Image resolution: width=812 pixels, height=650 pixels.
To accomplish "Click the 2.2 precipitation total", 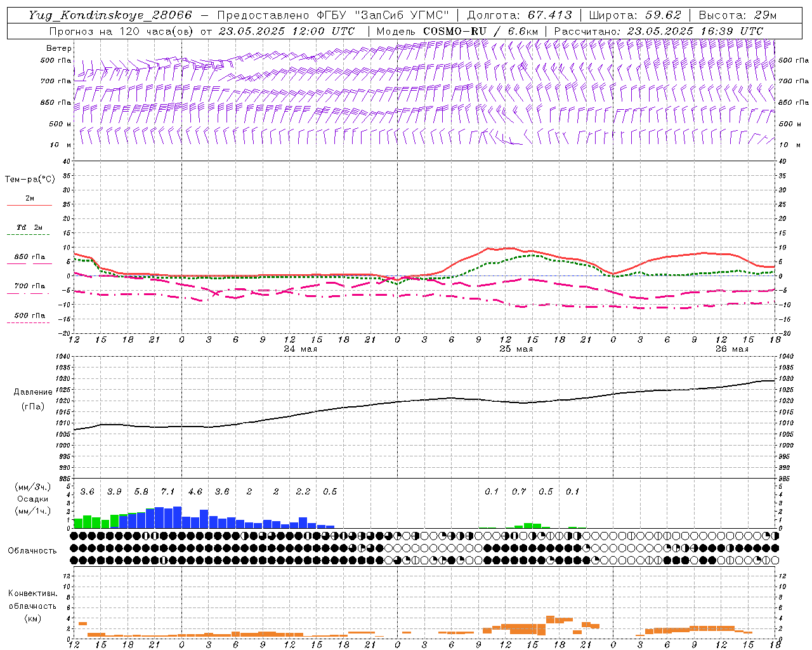I will pyautogui.click(x=303, y=491).
